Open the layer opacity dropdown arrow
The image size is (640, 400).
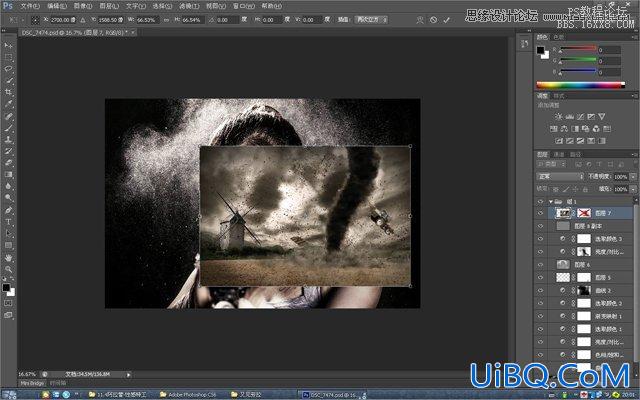tap(633, 177)
